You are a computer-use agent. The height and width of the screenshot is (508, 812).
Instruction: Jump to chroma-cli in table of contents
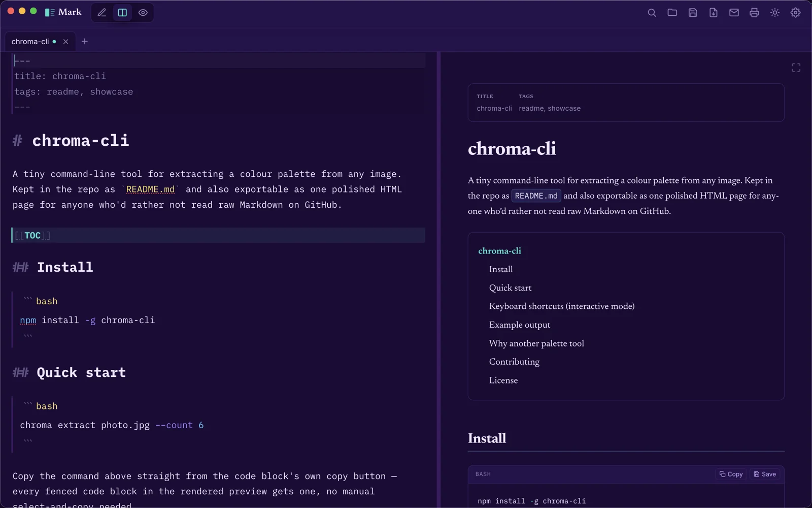tap(499, 251)
